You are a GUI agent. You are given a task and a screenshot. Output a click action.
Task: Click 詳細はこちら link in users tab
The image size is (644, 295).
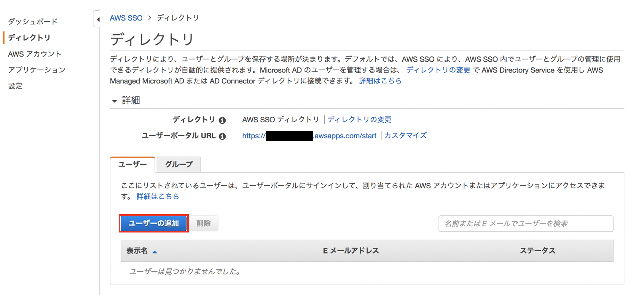coord(158,196)
